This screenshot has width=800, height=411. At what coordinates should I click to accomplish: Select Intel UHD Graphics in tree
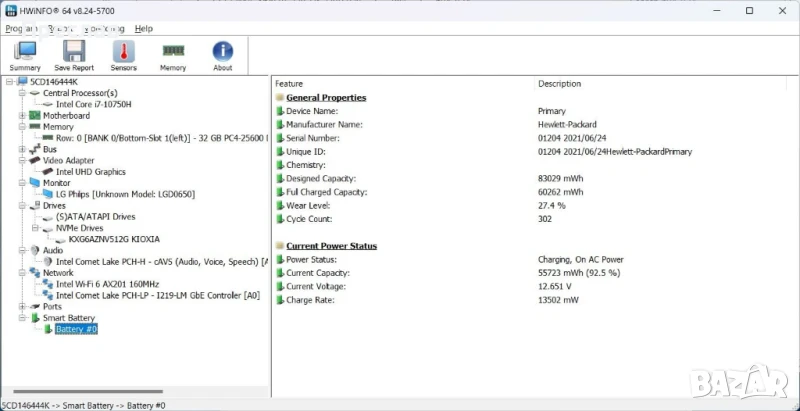click(x=90, y=172)
